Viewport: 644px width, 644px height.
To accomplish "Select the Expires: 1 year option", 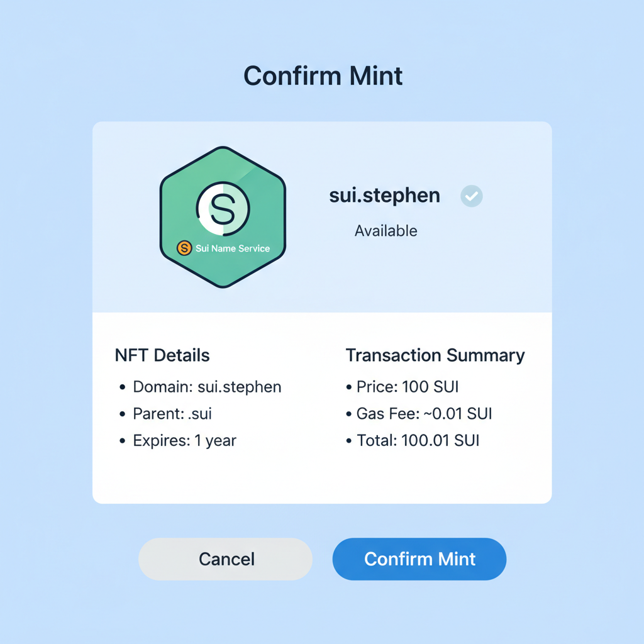I will point(184,440).
